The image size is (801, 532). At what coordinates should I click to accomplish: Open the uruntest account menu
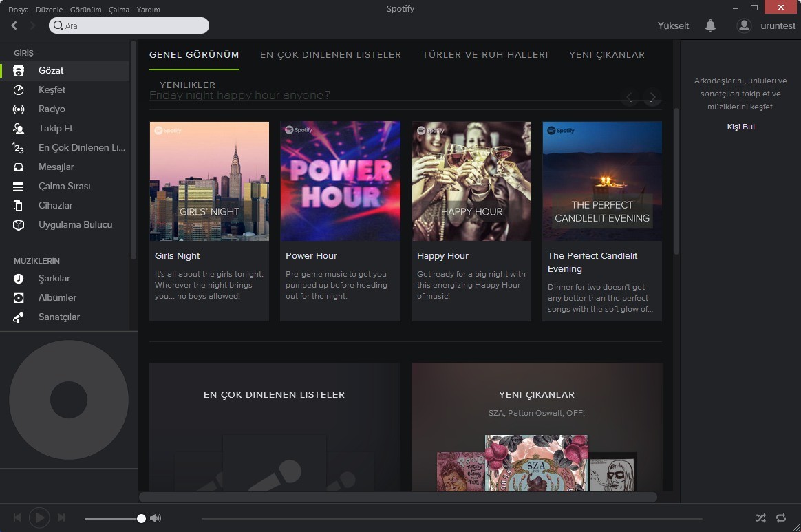coord(778,25)
